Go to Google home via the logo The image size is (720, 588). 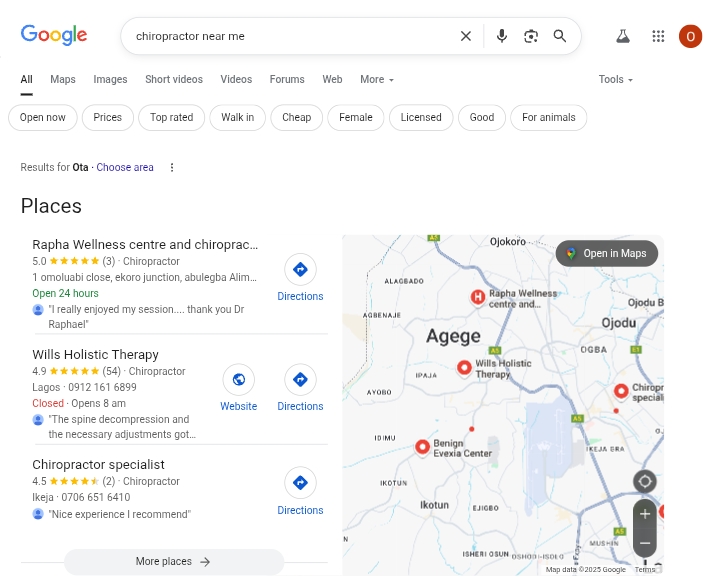click(54, 35)
